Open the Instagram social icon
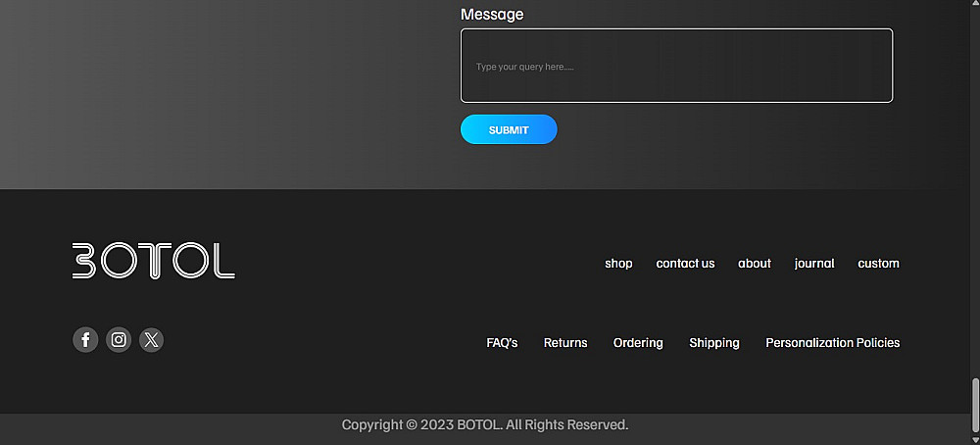 tap(119, 340)
